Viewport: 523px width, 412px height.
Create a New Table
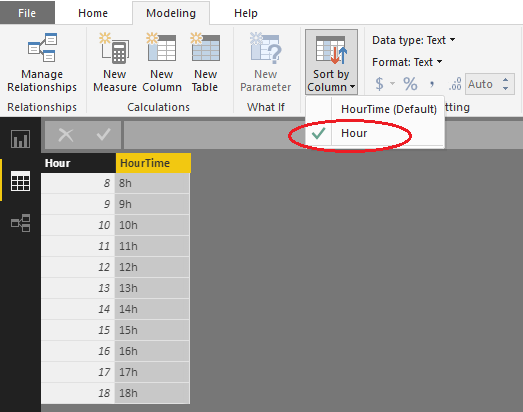point(205,63)
